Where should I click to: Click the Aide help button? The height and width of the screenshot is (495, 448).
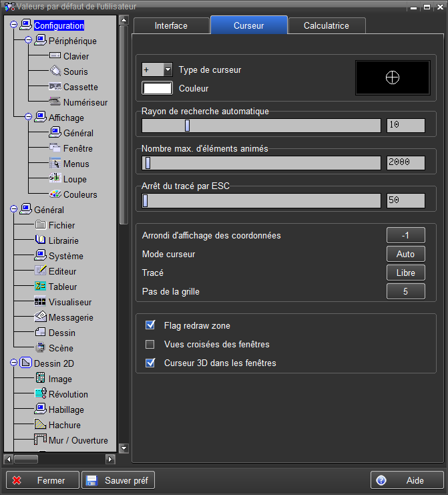pyautogui.click(x=407, y=480)
